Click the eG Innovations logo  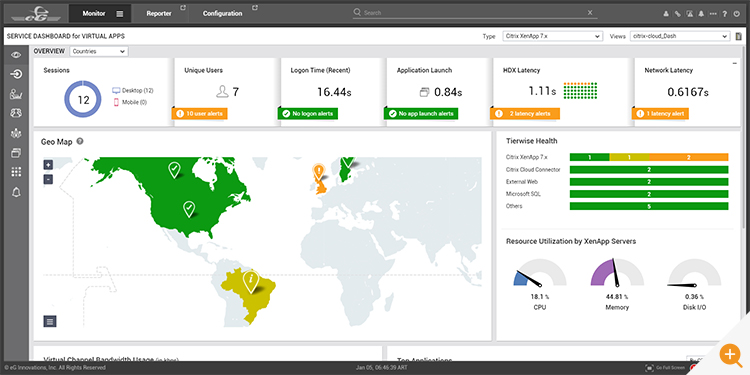[35, 13]
